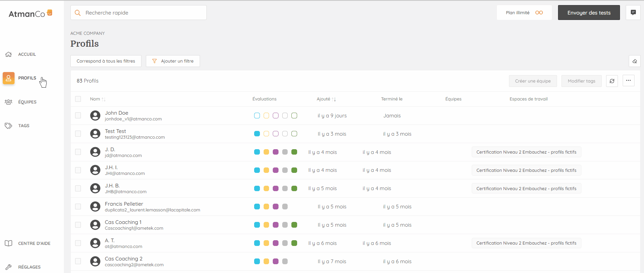Image resolution: width=644 pixels, height=273 pixels.
Task: Click the Modifier tags button
Action: 581,81
